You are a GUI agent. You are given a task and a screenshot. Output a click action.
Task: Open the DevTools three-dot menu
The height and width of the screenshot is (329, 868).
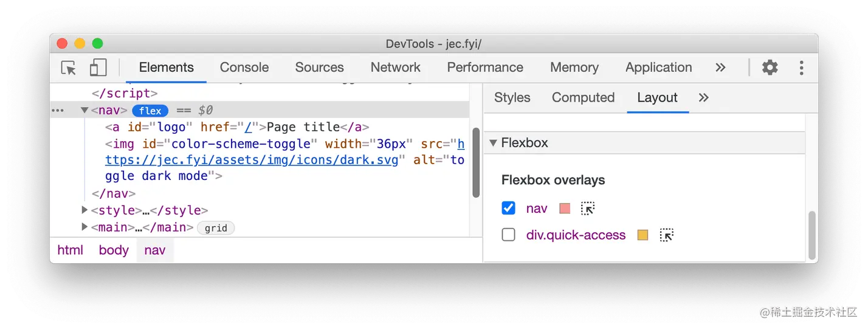click(801, 68)
